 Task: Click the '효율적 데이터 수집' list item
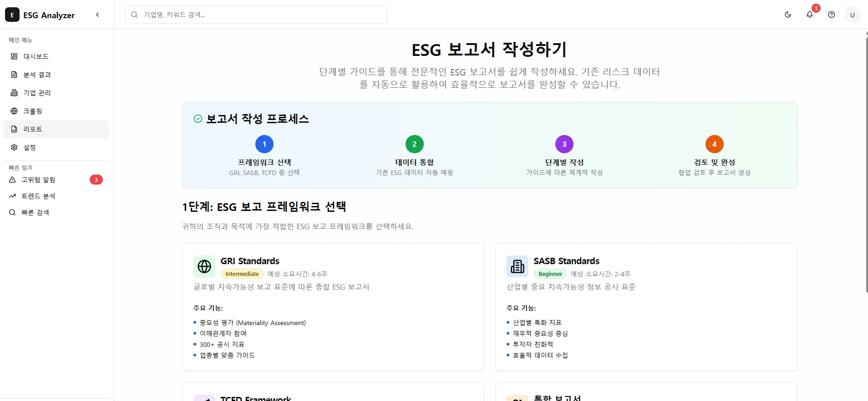click(x=540, y=356)
